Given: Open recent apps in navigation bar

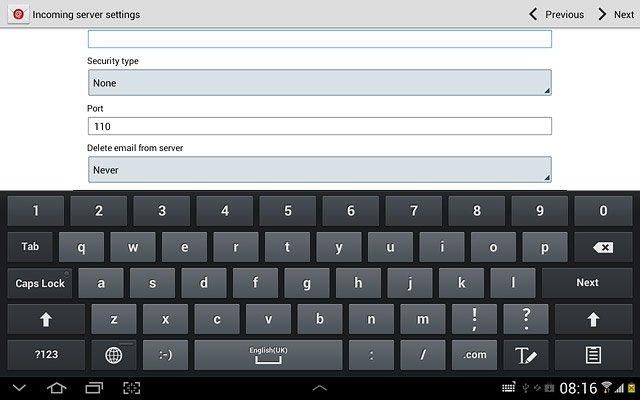Looking at the screenshot, I should 94,388.
